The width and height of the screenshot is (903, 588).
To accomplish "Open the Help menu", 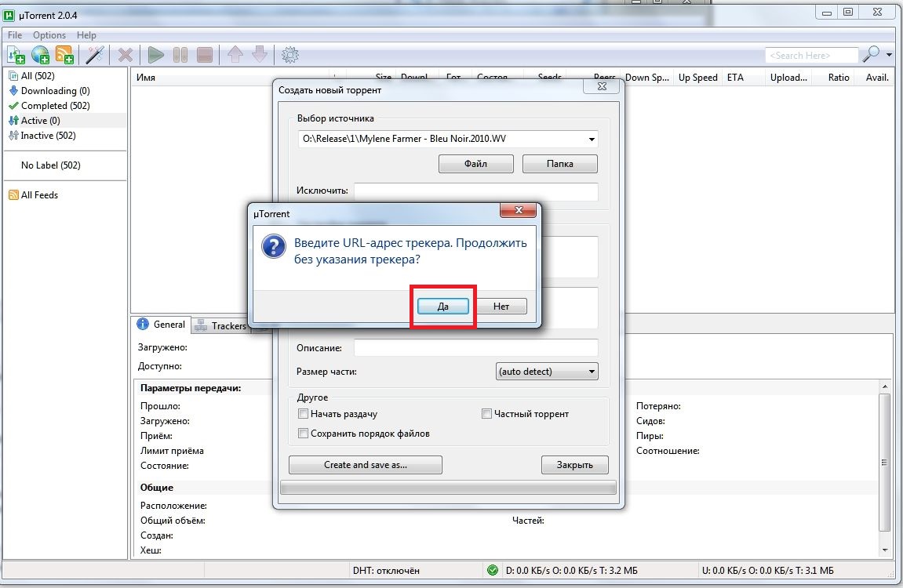I will 86,35.
